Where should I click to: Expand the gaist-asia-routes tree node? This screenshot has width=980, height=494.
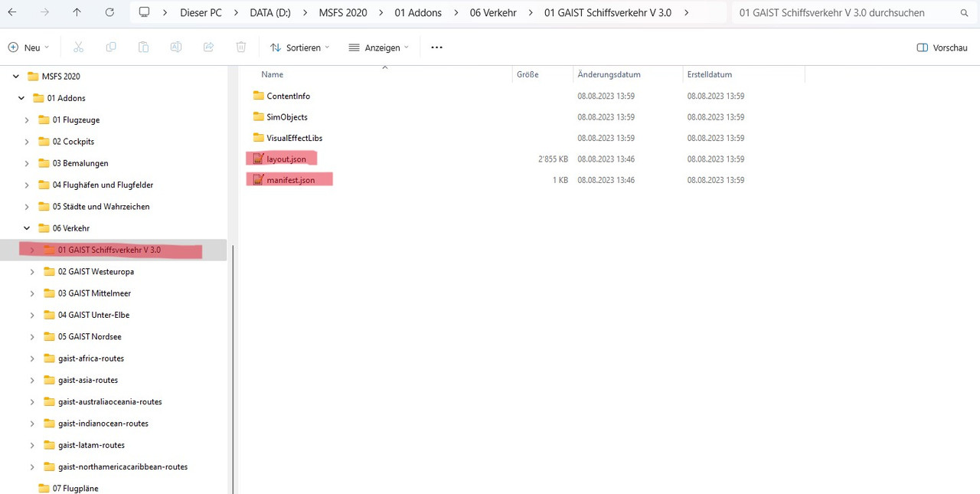(32, 380)
